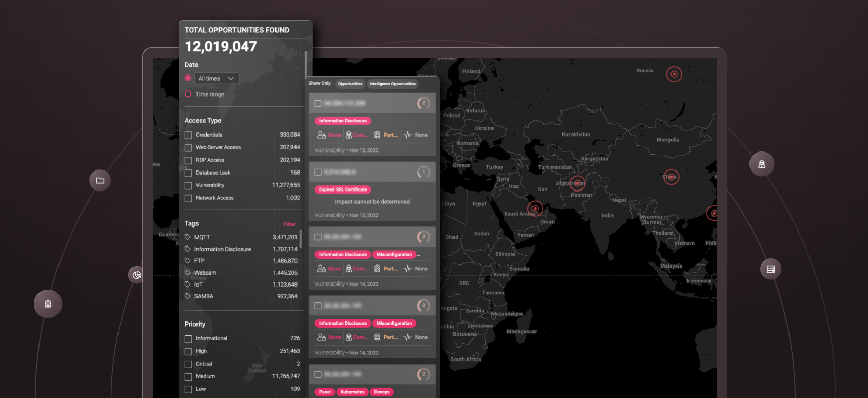Select the tag icon next to FTP

click(x=188, y=261)
